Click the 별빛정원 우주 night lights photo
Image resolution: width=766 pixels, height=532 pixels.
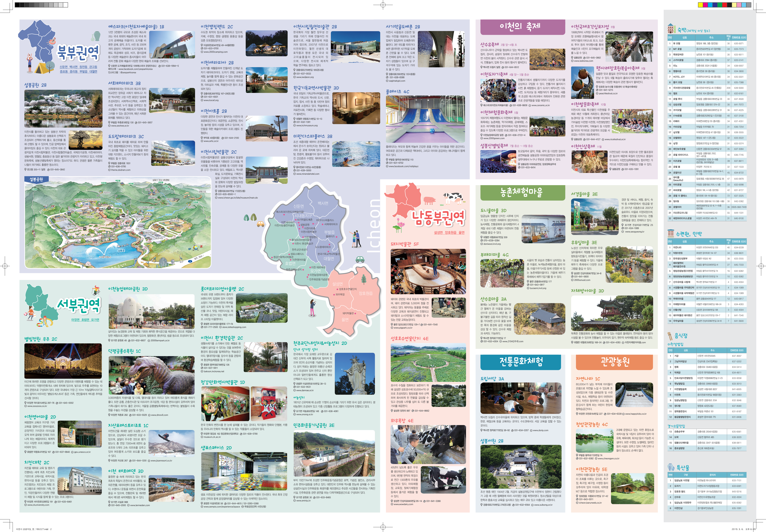pos(63,361)
